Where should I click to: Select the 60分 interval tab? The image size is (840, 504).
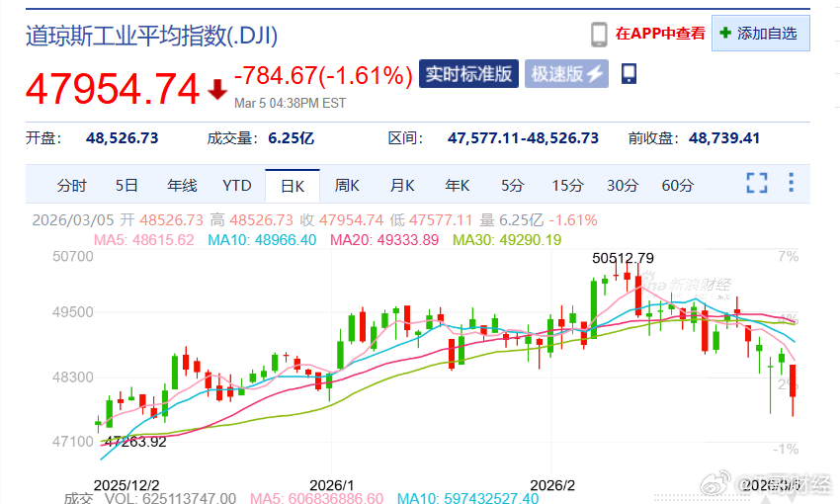tap(678, 186)
